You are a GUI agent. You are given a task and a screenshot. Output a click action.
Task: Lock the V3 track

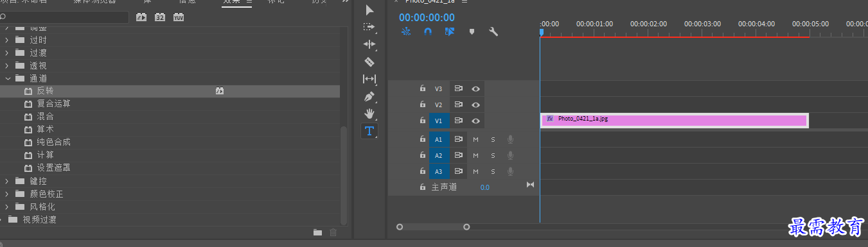pos(422,89)
